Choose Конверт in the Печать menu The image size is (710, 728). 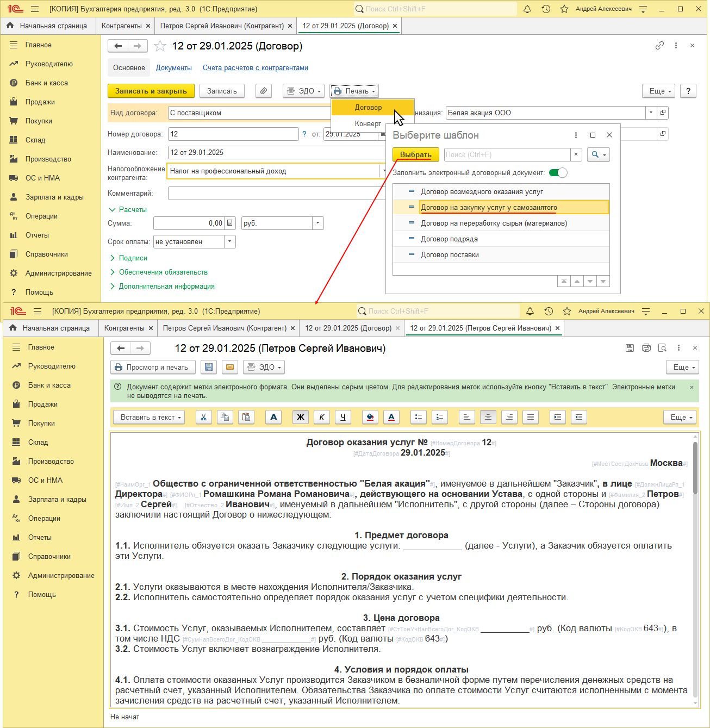tap(368, 123)
